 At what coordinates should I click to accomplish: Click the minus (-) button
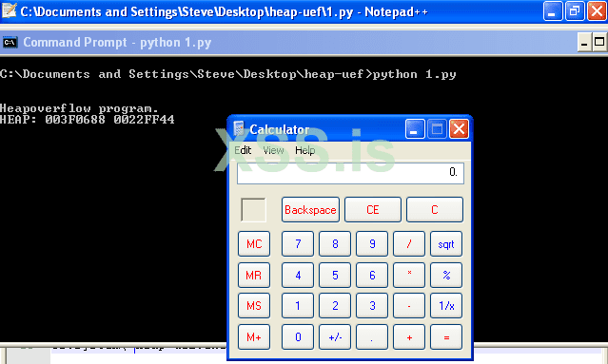[x=409, y=306]
